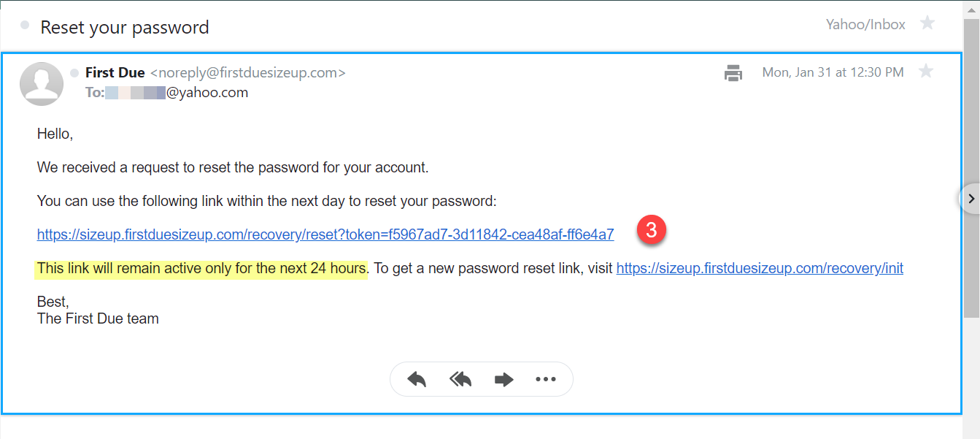
Task: Click the Reset your password subject heading
Action: pos(125,28)
